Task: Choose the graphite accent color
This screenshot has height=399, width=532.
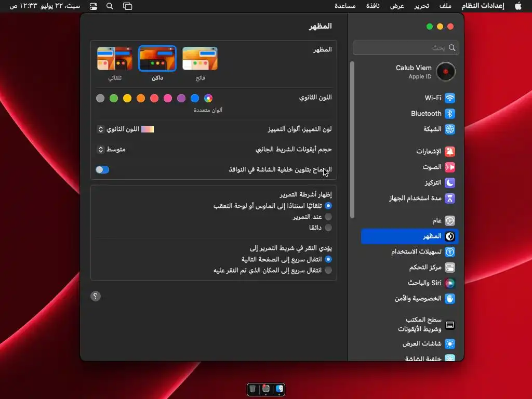Action: click(100, 98)
